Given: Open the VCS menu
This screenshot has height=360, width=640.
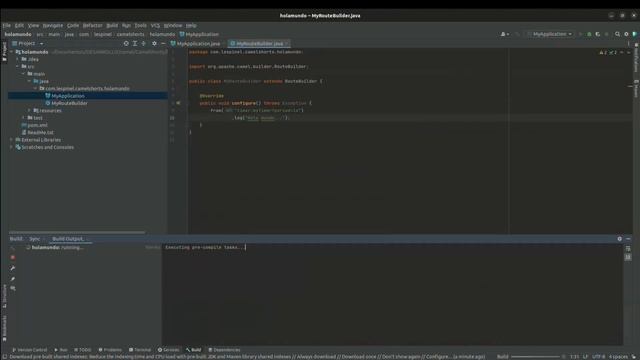Looking at the screenshot, I should [x=155, y=25].
